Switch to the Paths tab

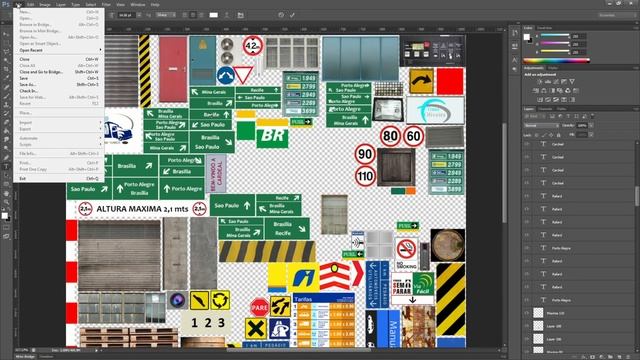point(562,109)
